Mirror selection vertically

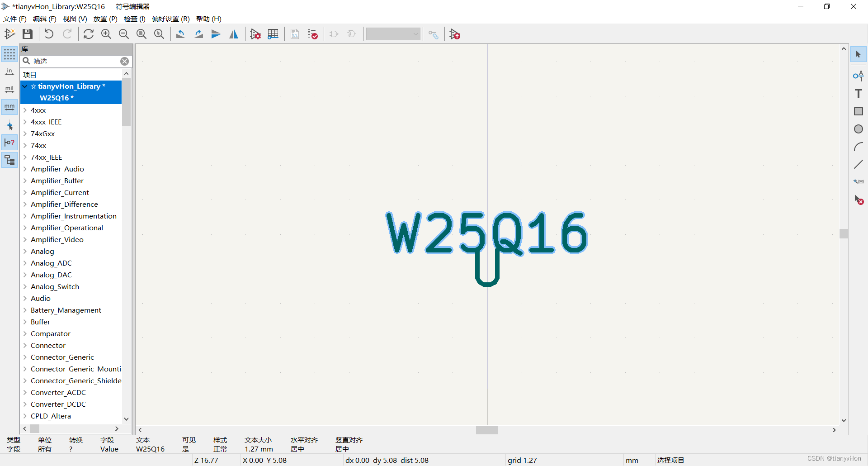pos(216,34)
